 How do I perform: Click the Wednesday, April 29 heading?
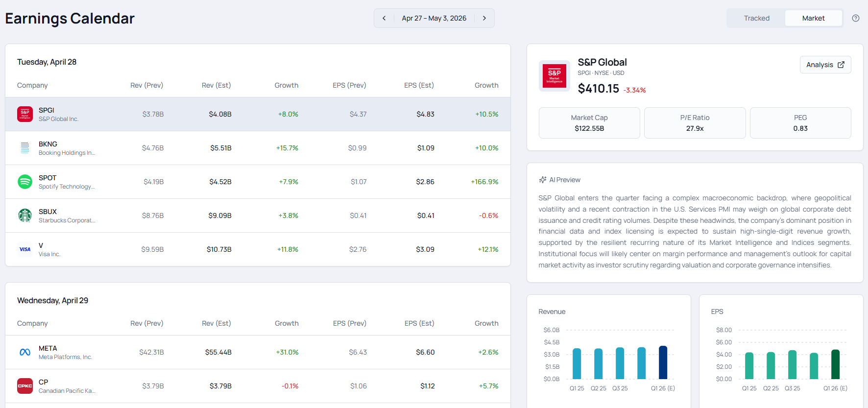52,300
